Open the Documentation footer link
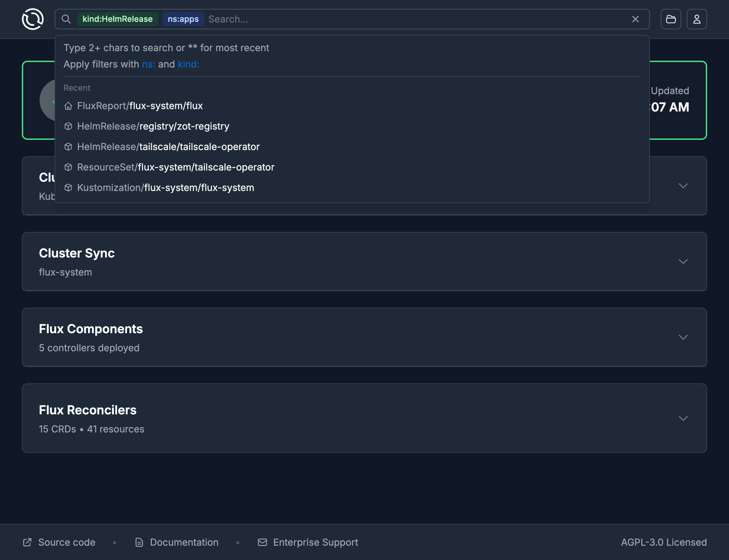The image size is (729, 560). 184,542
